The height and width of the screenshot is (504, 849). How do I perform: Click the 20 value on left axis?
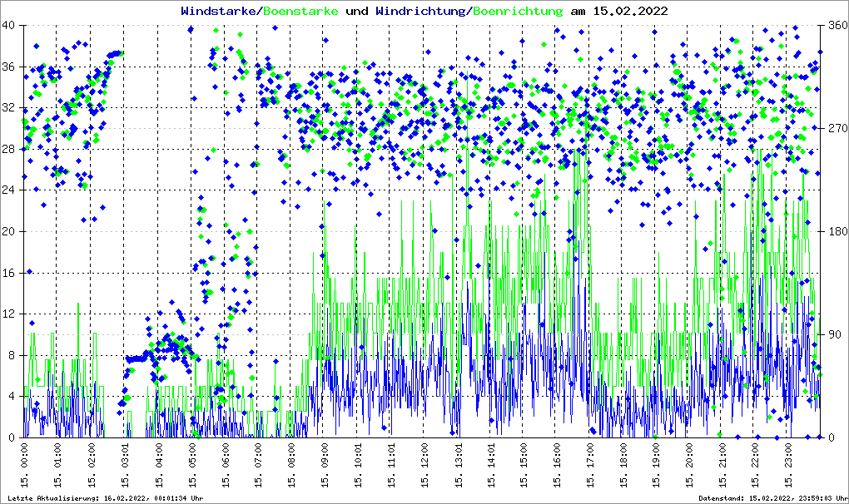point(10,231)
